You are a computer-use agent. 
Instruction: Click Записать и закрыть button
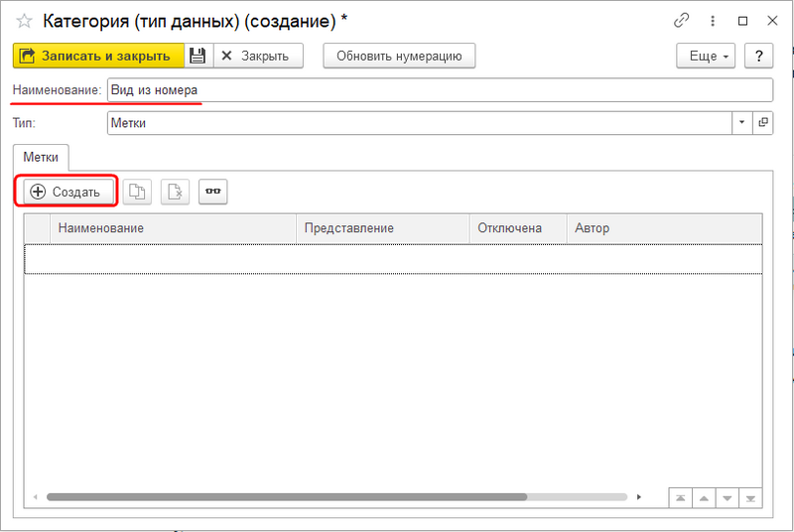(x=98, y=56)
